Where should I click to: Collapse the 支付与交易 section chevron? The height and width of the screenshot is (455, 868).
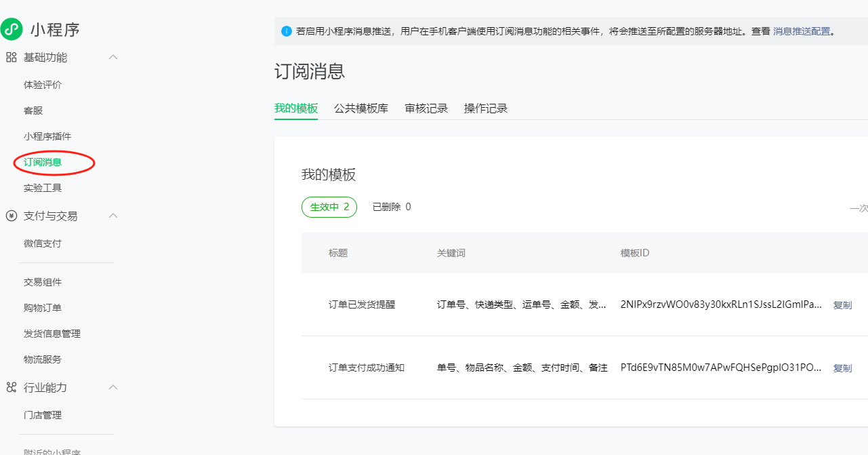point(113,216)
